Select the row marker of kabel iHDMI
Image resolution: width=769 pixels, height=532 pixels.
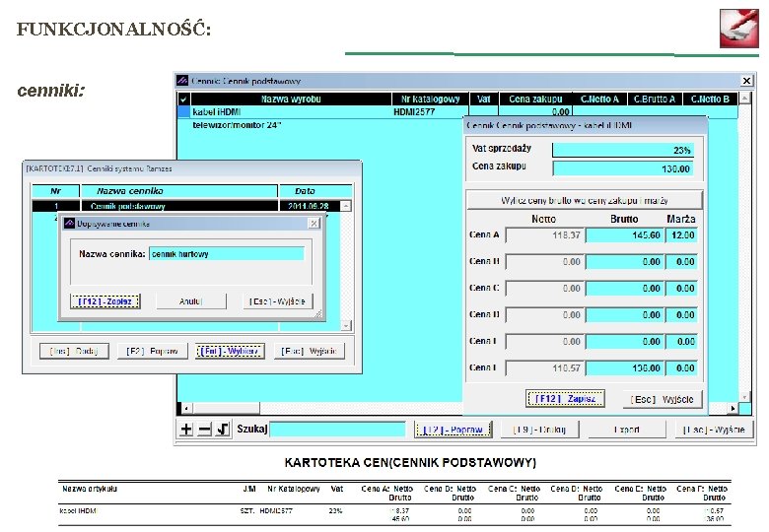184,111
